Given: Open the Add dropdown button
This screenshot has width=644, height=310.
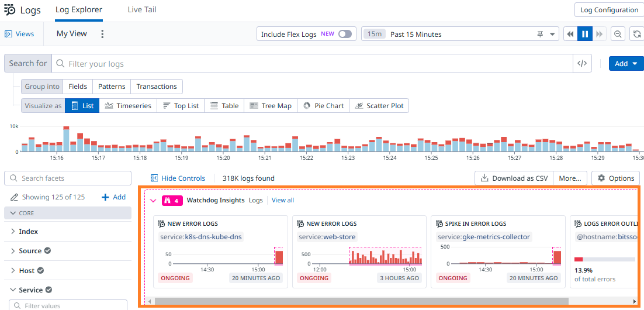Looking at the screenshot, I should pyautogui.click(x=626, y=64).
